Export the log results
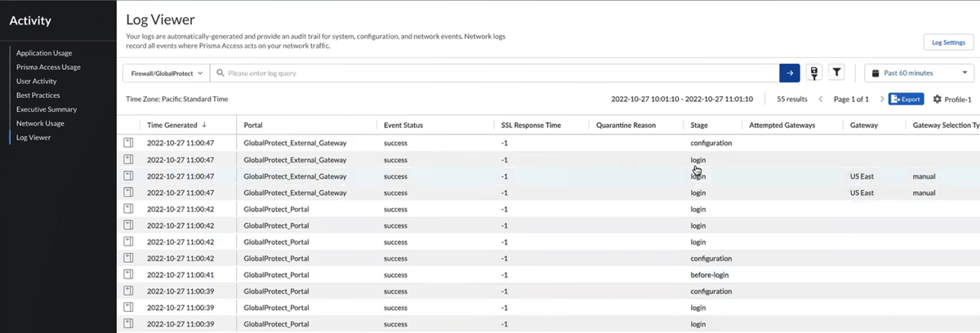Image resolution: width=980 pixels, height=333 pixels. pos(906,100)
